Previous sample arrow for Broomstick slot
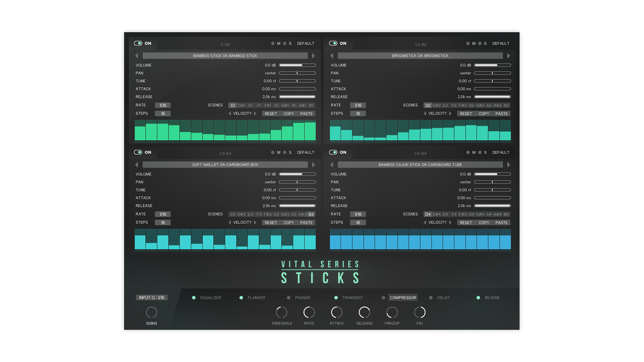This screenshot has height=362, width=644. pos(332,56)
